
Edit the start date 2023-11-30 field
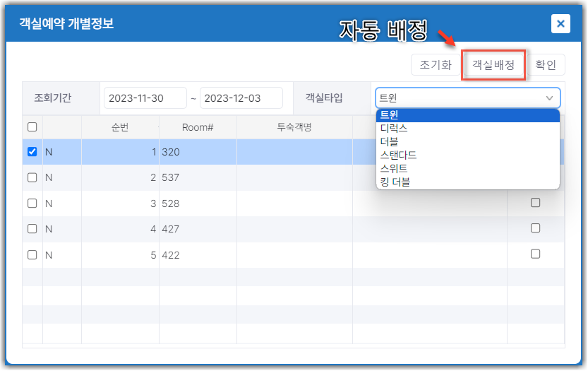[x=145, y=98]
